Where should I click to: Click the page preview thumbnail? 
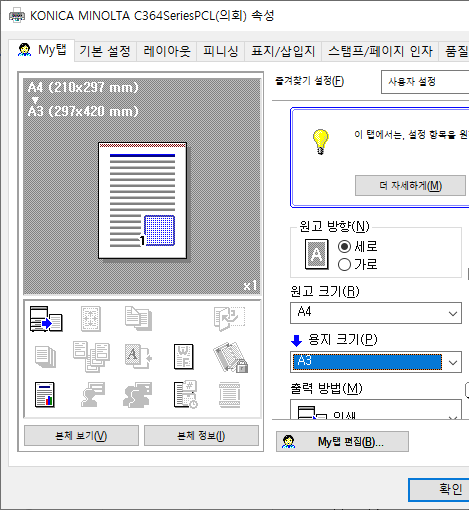pyautogui.click(x=142, y=200)
